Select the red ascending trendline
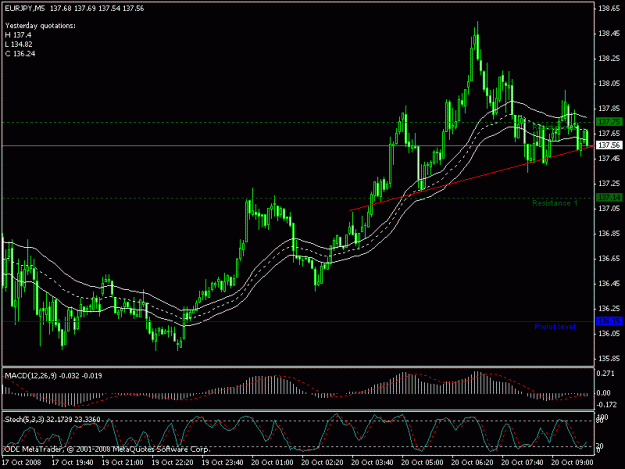 tap(470, 179)
